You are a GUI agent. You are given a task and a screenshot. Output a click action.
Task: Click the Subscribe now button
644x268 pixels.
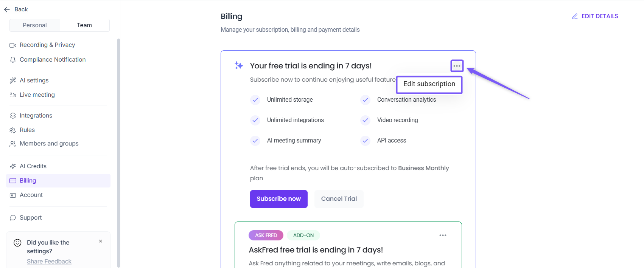[x=278, y=199]
